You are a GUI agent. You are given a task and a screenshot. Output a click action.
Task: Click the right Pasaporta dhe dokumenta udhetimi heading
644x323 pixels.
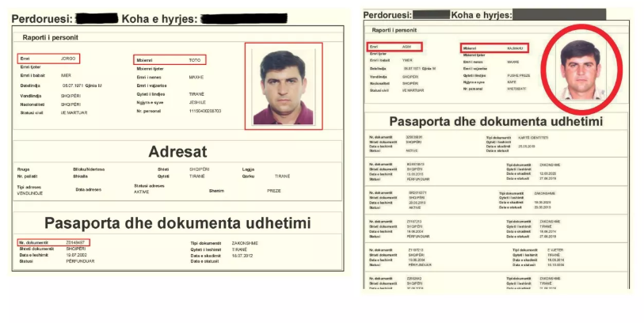[496, 121]
